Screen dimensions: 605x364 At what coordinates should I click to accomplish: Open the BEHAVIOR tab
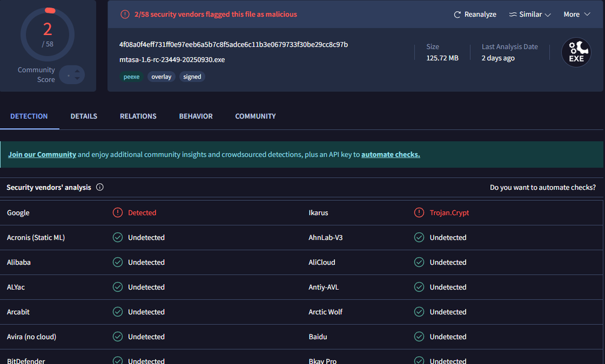(x=195, y=116)
